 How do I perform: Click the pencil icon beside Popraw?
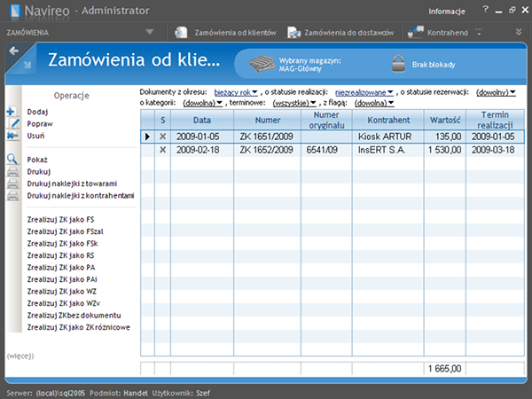coord(12,124)
